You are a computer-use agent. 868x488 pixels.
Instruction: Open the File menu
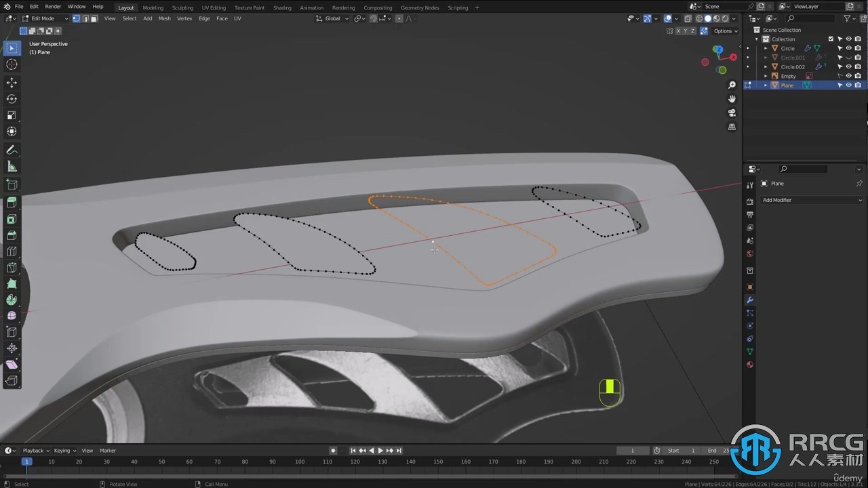pos(19,7)
